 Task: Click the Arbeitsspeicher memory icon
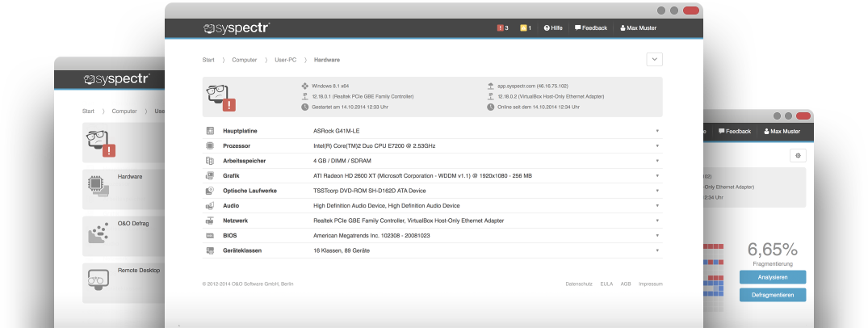click(x=210, y=161)
